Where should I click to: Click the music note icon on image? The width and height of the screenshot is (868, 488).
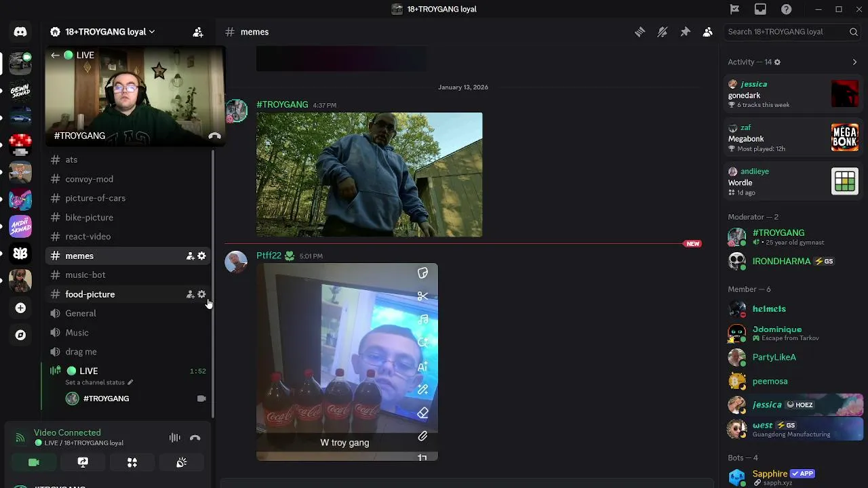(422, 319)
